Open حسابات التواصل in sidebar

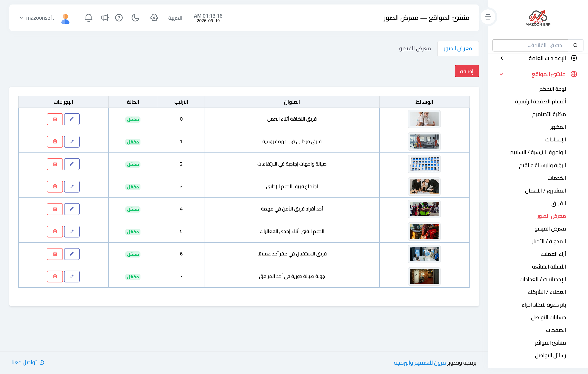548,318
